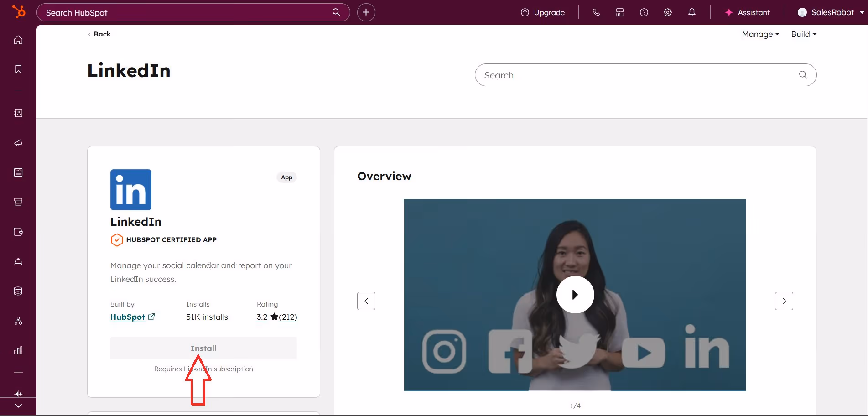The height and width of the screenshot is (416, 868).
Task: Click the Upgrade button
Action: [x=543, y=12]
